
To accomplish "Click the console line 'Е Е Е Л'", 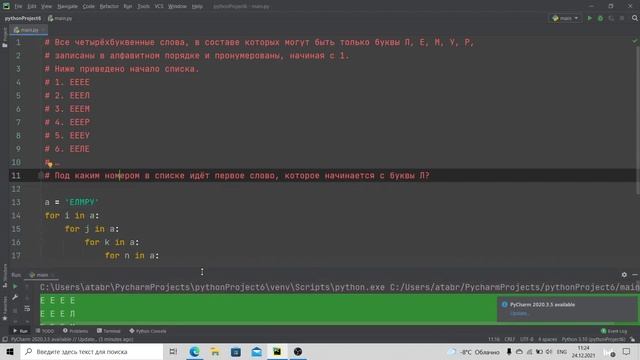I will [x=58, y=314].
